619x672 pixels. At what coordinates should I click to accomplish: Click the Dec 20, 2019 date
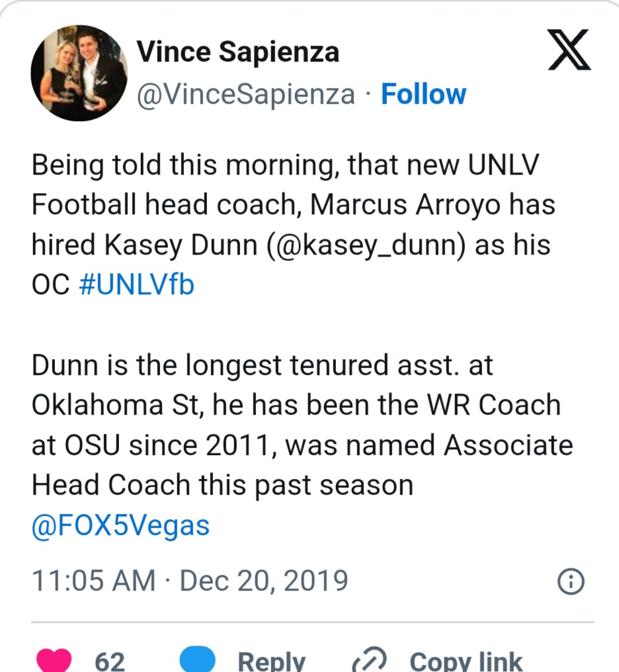tap(264, 581)
